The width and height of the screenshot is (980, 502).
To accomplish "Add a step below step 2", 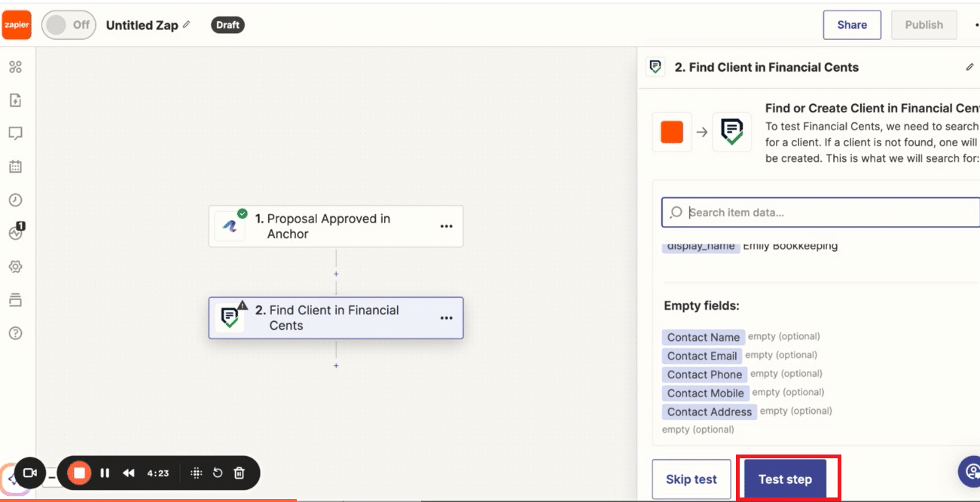I will pyautogui.click(x=336, y=366).
